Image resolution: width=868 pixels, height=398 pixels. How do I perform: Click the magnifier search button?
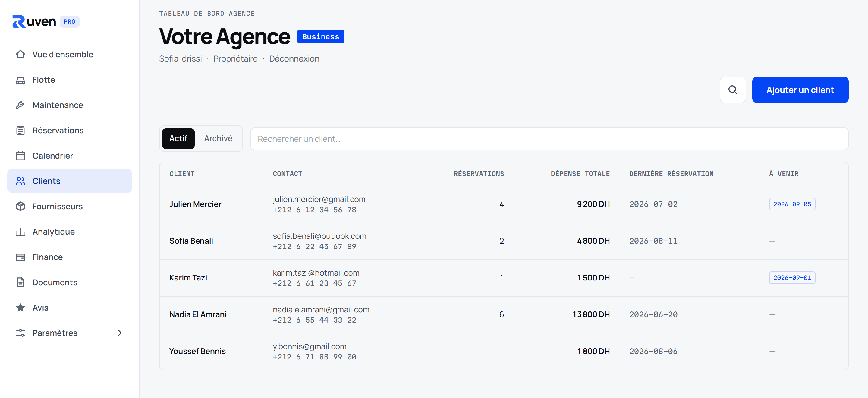coord(733,90)
